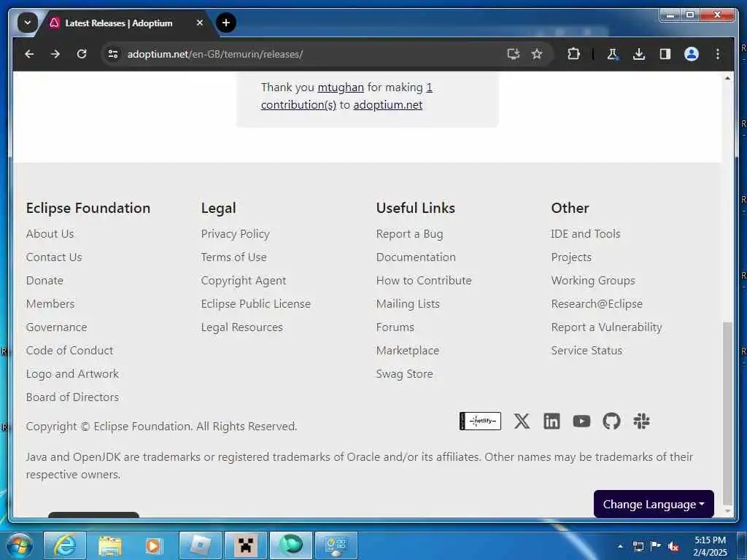The width and height of the screenshot is (747, 560).
Task: Open the Minecraft creeper taskbar icon
Action: (245, 545)
